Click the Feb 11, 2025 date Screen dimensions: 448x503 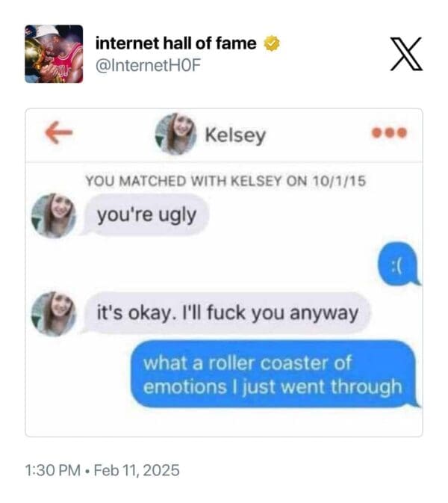pos(137,470)
